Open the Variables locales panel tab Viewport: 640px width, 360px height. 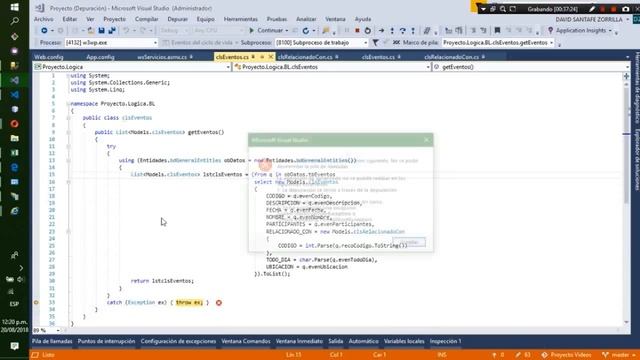(x=404, y=341)
